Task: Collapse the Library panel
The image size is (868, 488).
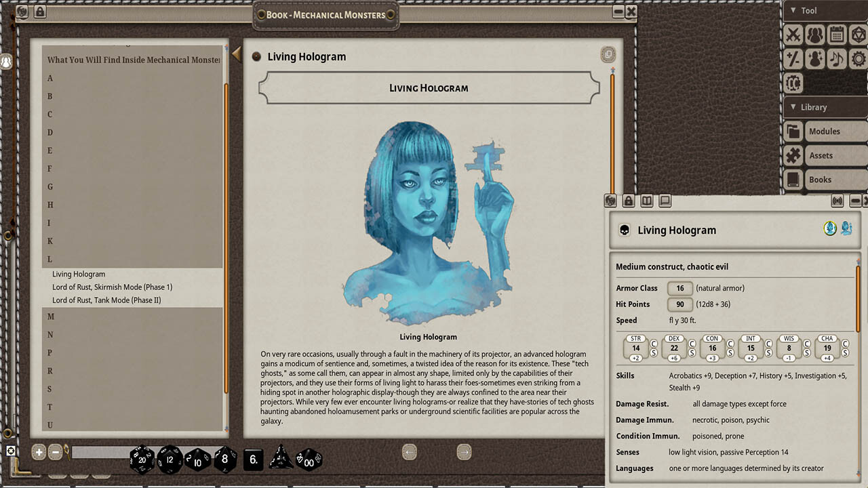Action: 795,107
